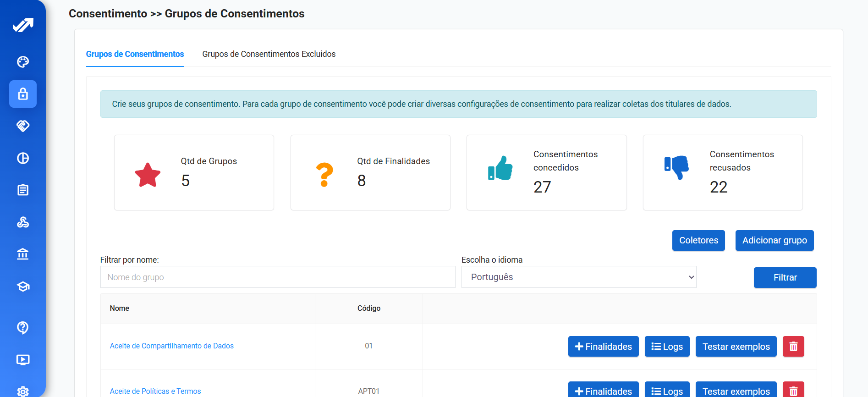This screenshot has height=397, width=868.
Task: Open the pie chart icon in sidebar
Action: pos(23,158)
